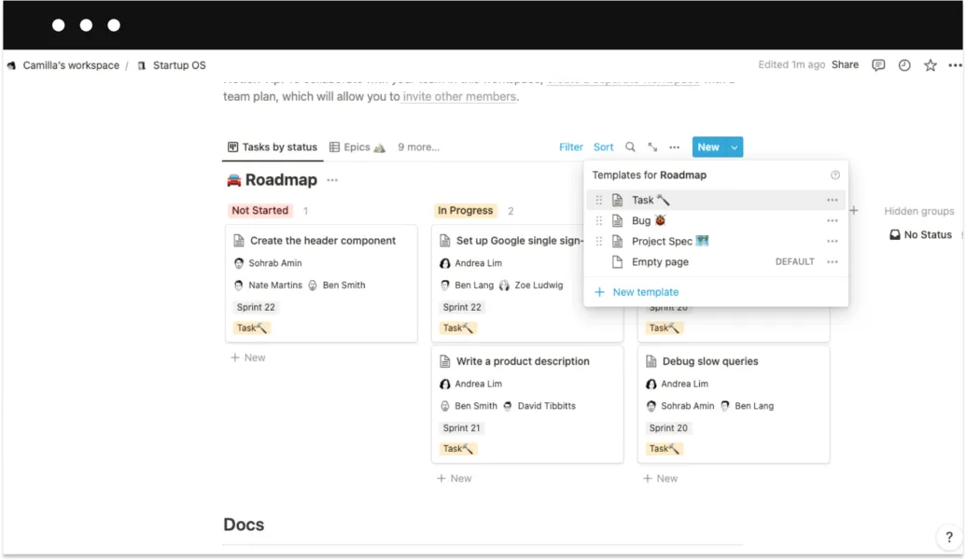Click the No Status inbox icon
The image size is (966, 560).
[x=894, y=234]
